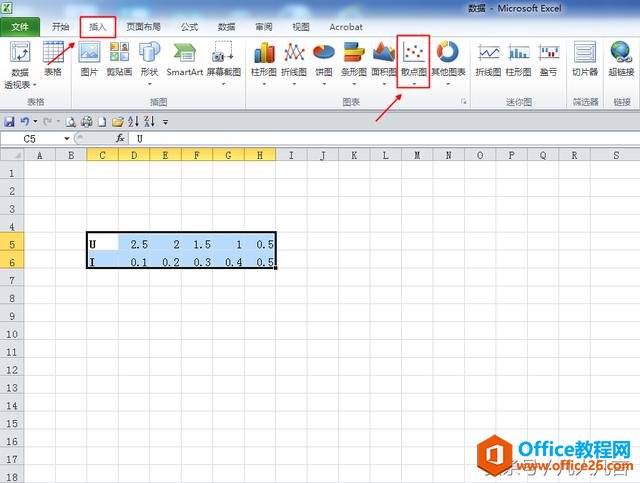Switch to the Review (审阅) tab
This screenshot has height=483, width=640.
264,27
